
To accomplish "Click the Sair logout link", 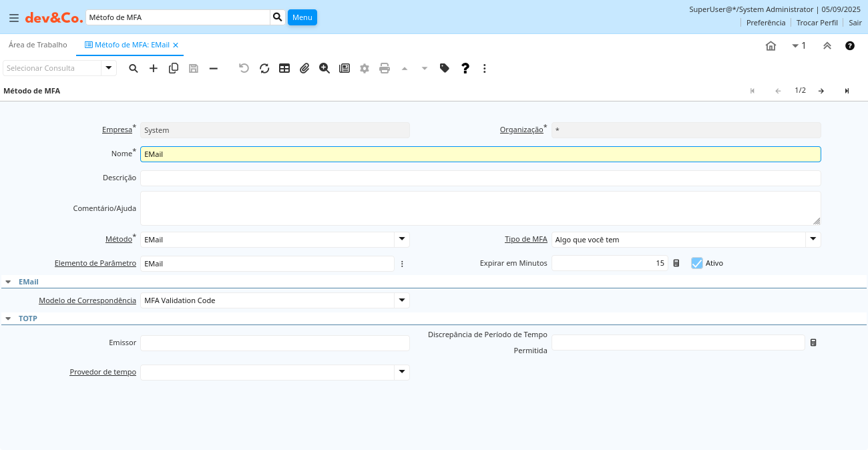I will pos(855,23).
